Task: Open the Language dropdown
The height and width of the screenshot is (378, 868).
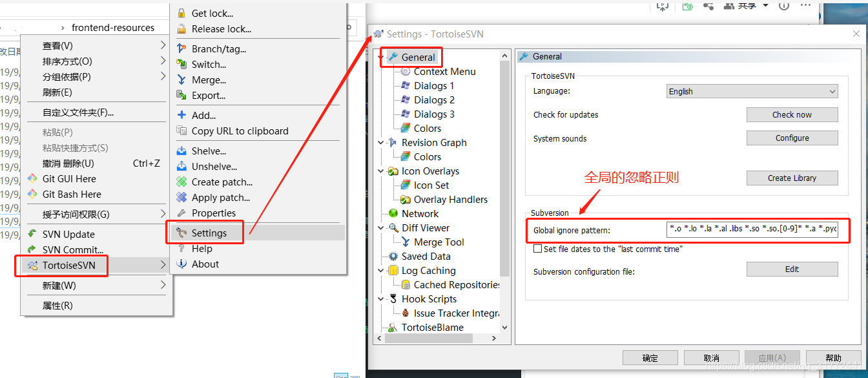Action: point(752,91)
